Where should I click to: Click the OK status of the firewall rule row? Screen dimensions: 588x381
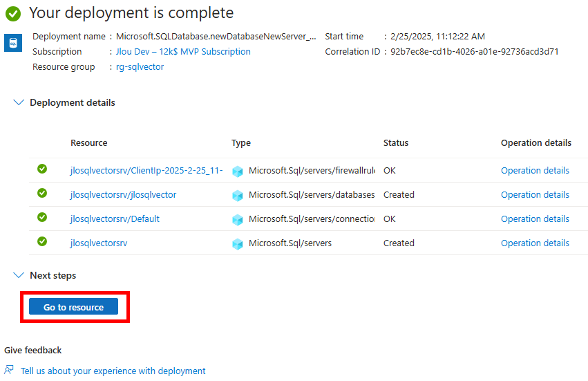[389, 170]
